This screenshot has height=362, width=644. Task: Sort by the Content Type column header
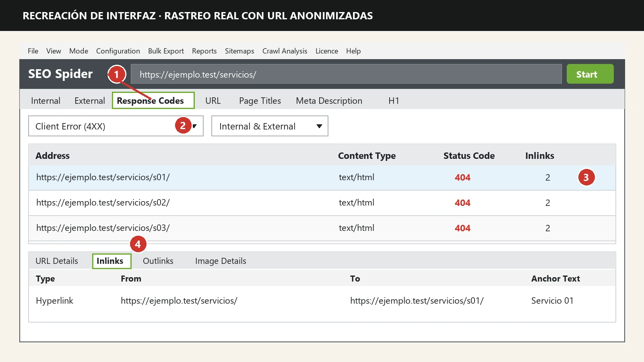[x=367, y=156]
